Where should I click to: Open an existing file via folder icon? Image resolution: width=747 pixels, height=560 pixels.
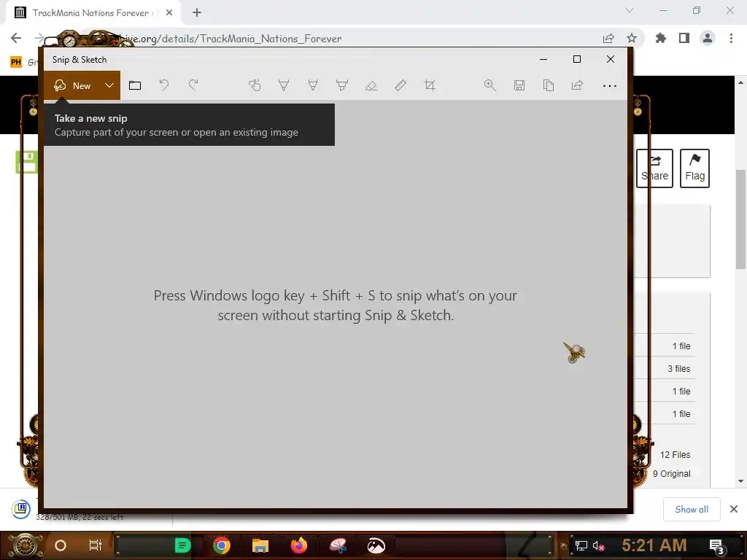[x=135, y=85]
